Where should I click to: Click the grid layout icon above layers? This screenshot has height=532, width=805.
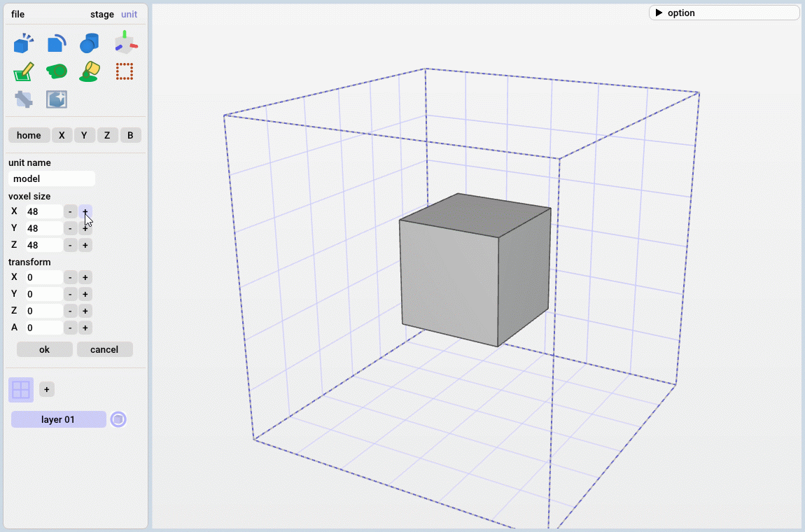click(21, 390)
